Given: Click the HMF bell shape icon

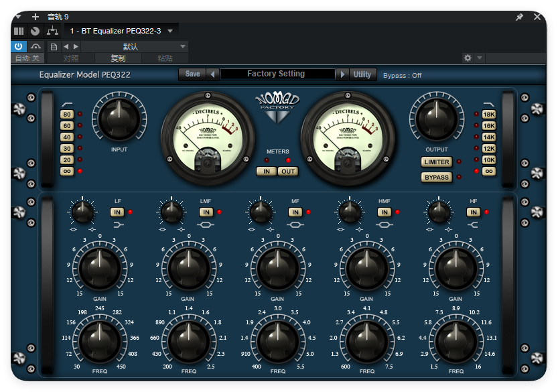Looking at the screenshot, I should pyautogui.click(x=384, y=224).
